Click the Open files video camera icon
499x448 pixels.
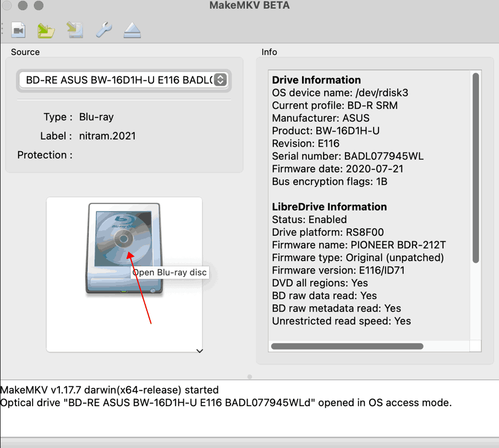coord(19,30)
